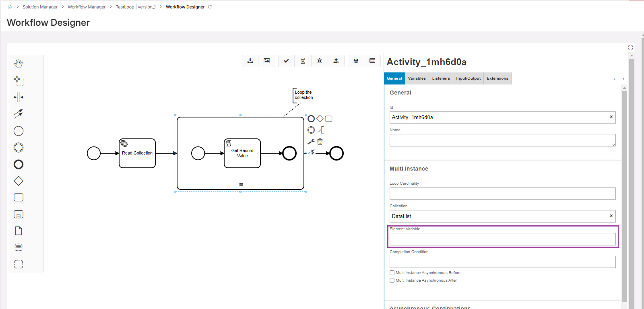Image resolution: width=644 pixels, height=309 pixels.
Task: Click the upload toolbar icon
Action: point(336,61)
